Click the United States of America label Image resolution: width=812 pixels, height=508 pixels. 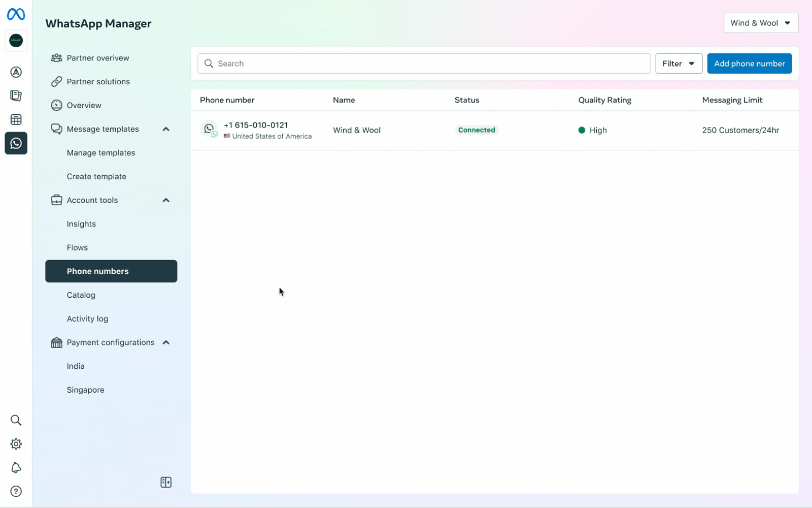(x=272, y=136)
